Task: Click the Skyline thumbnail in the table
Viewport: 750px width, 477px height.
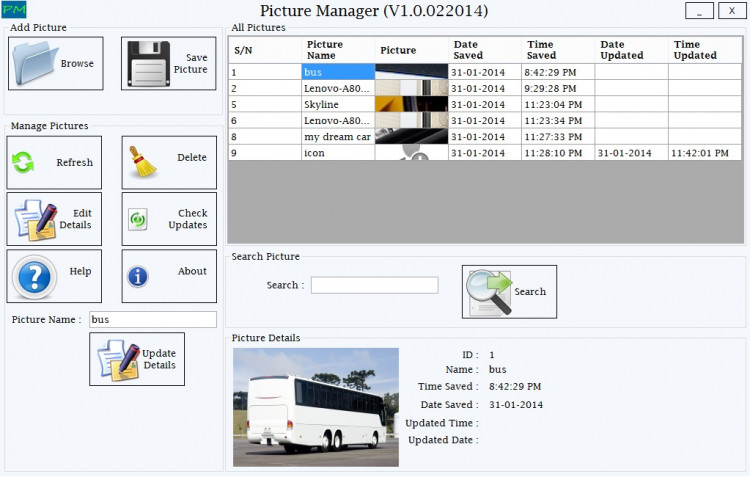Action: tap(411, 104)
